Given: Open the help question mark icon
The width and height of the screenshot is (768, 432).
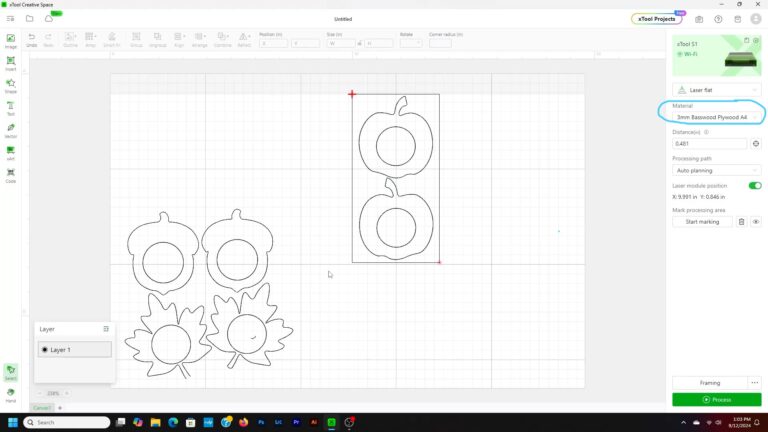Looking at the screenshot, I should (x=718, y=18).
